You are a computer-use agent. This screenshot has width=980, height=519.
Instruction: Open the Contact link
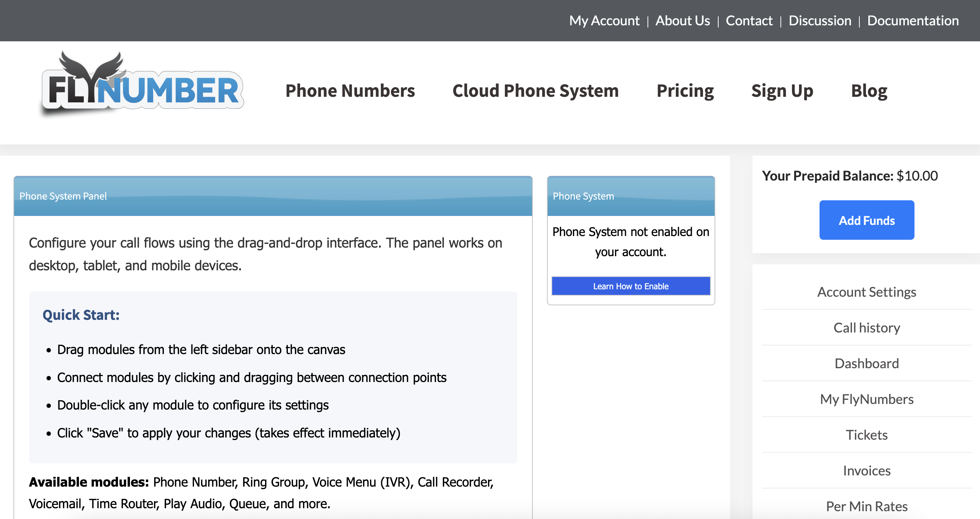749,20
